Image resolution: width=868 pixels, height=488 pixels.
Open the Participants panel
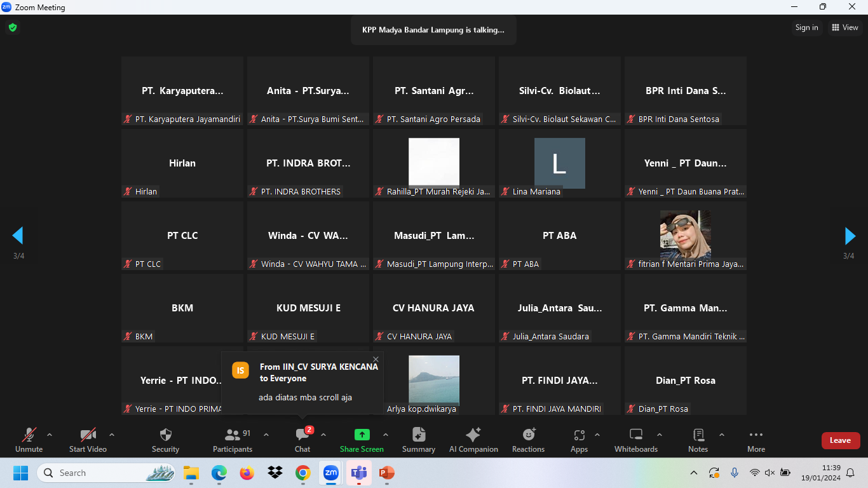233,440
